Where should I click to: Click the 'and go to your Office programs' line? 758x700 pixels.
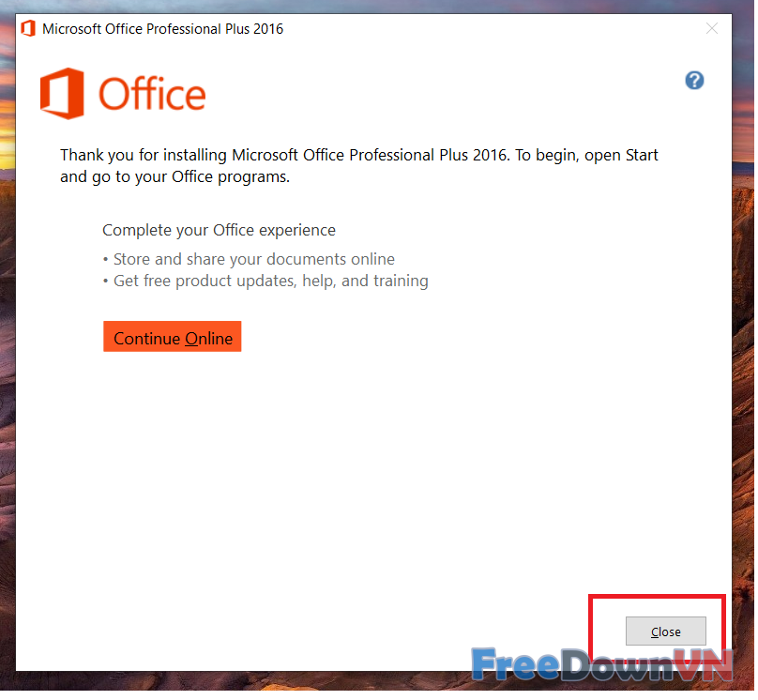pyautogui.click(x=174, y=176)
